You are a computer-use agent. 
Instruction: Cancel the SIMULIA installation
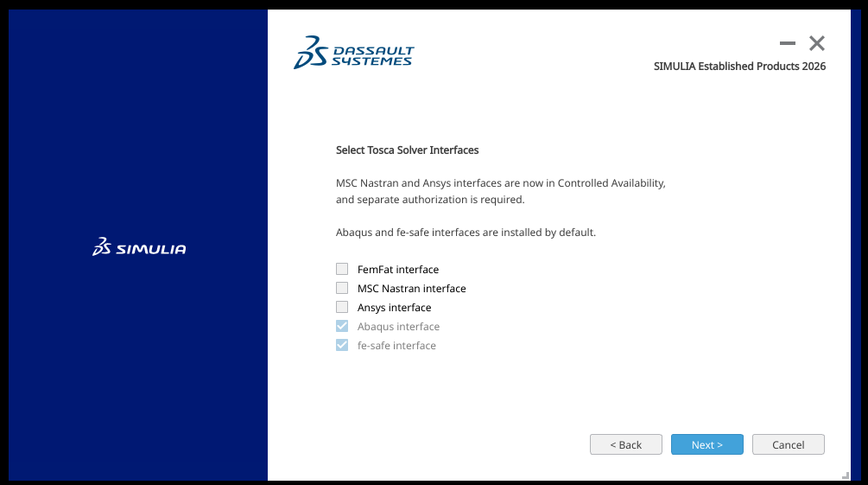(789, 444)
